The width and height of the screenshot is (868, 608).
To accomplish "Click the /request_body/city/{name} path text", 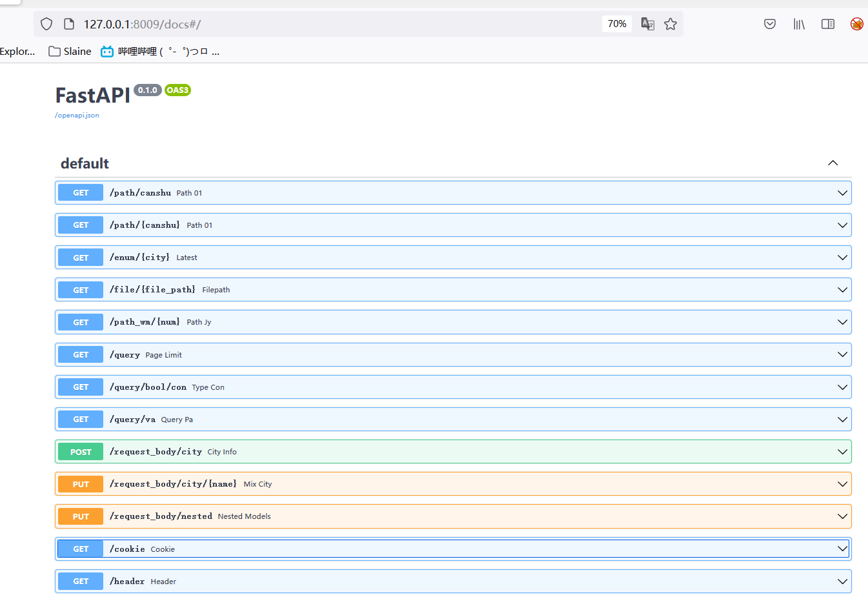I will click(173, 484).
